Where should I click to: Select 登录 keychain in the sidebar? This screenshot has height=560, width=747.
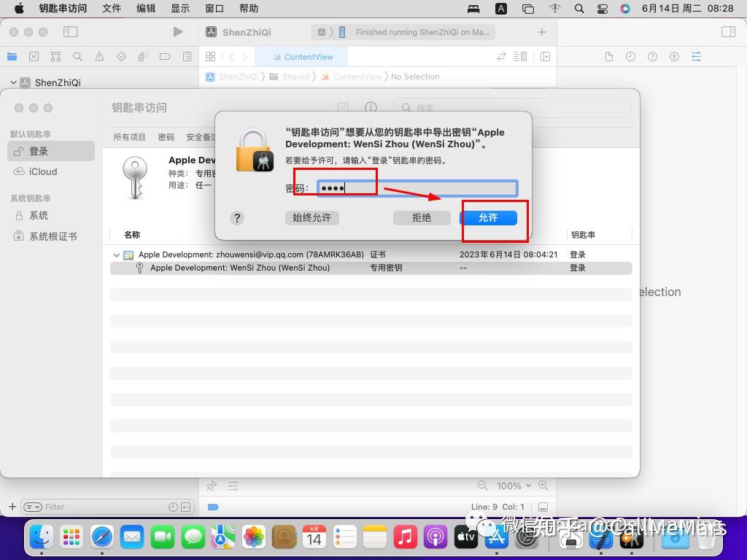pyautogui.click(x=51, y=151)
